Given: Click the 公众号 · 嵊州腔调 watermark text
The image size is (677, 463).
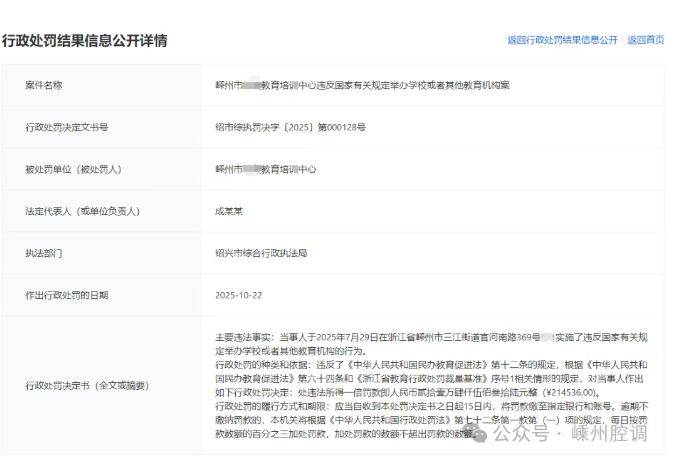Looking at the screenshot, I should point(580,435).
